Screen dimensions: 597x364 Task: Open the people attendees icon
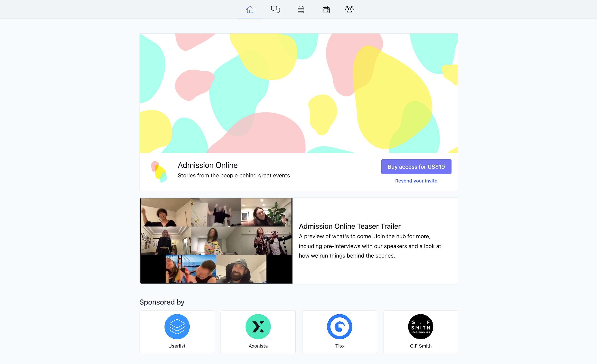click(x=349, y=10)
